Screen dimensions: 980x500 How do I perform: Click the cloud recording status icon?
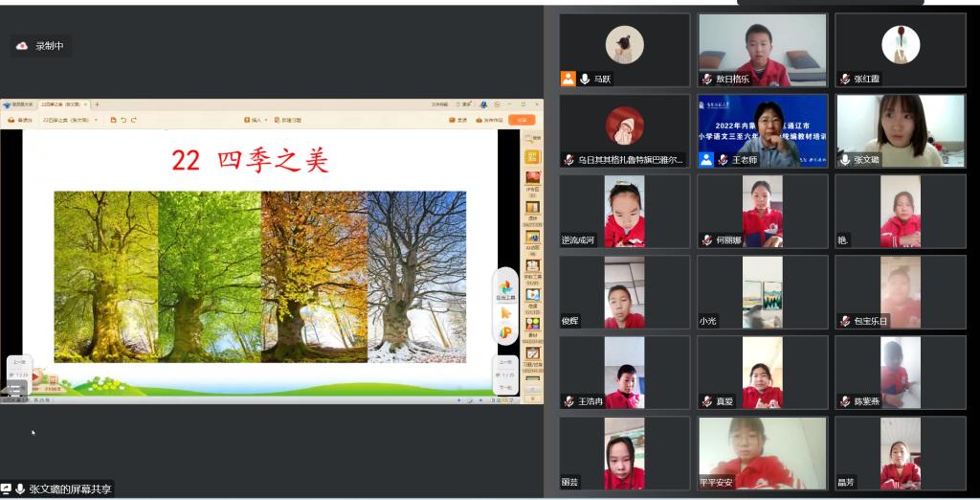coord(23,46)
